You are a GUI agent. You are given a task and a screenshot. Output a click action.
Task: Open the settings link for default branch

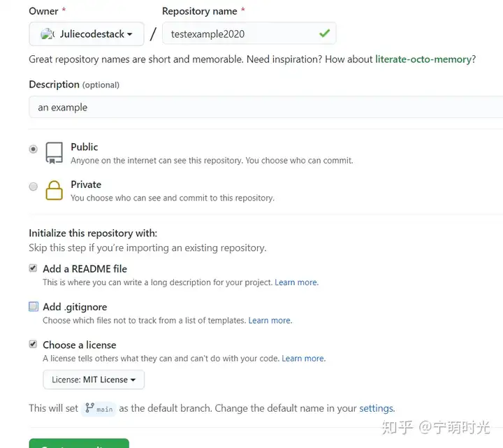coord(377,408)
